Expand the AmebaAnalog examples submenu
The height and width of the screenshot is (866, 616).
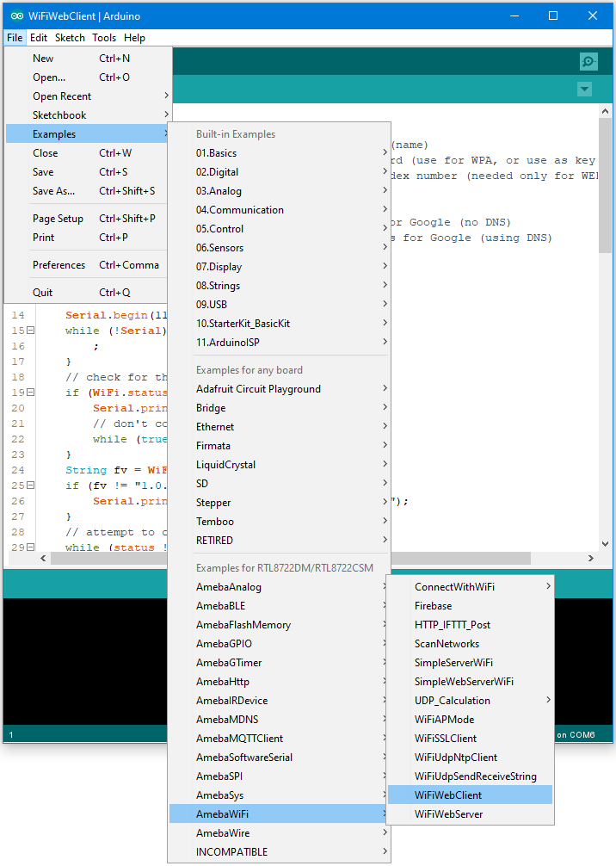(x=278, y=587)
